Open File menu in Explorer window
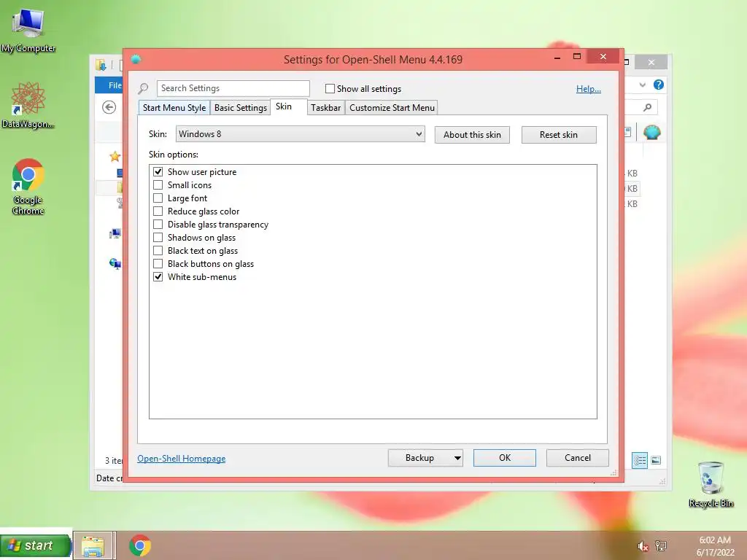Screen dimensions: 747x560 pyautogui.click(x=111, y=85)
